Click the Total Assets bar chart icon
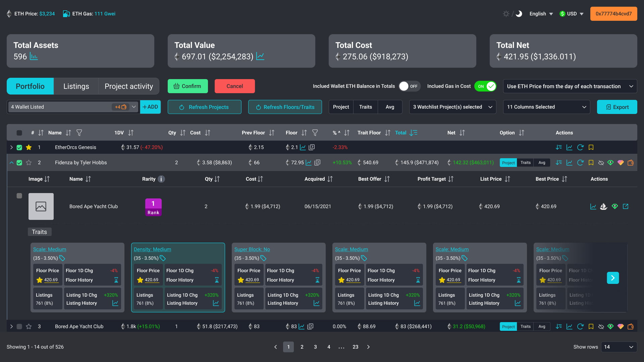 [x=34, y=56]
